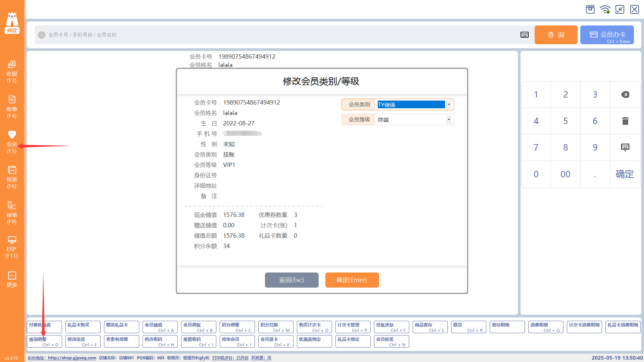The image size is (644, 362).
Task: Click the Wi-Fi status icon
Action: click(x=605, y=9)
